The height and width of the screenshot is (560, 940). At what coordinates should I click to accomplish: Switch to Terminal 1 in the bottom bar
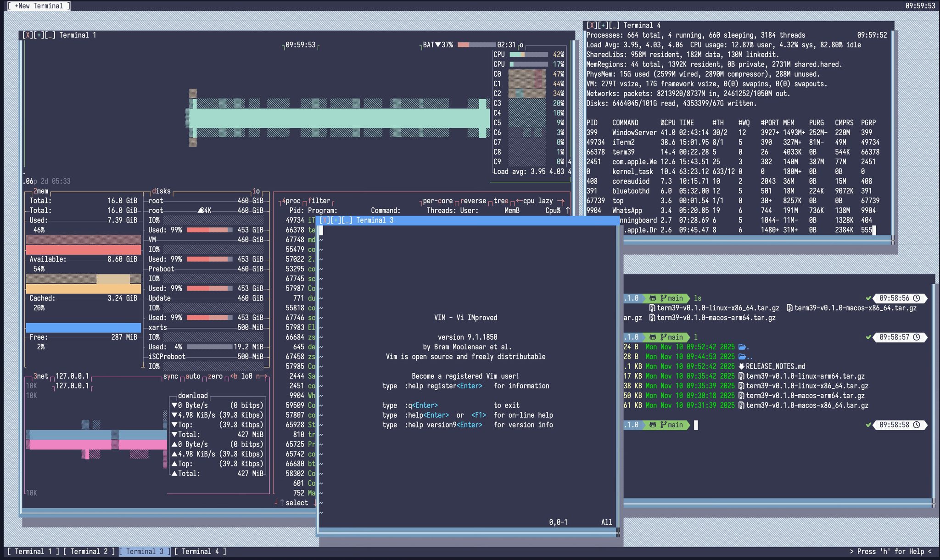[33, 551]
